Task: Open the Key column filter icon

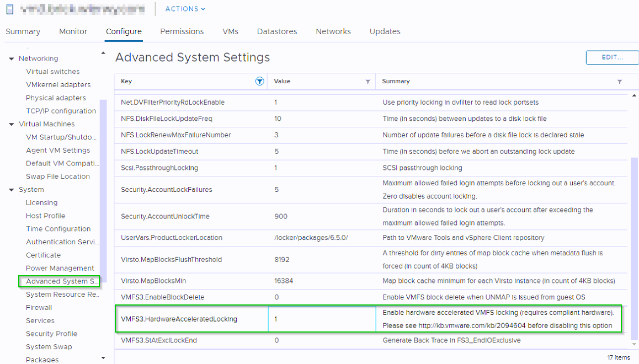Action: pyautogui.click(x=260, y=81)
